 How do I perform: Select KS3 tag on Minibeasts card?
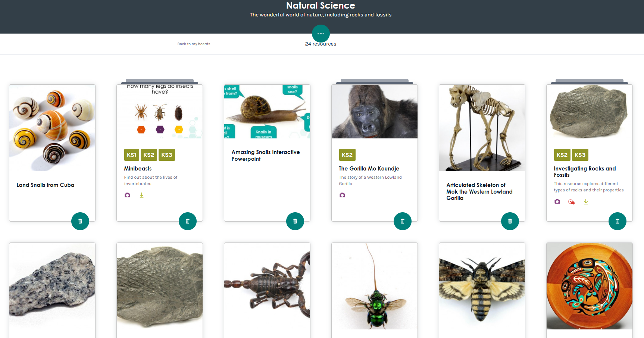167,155
